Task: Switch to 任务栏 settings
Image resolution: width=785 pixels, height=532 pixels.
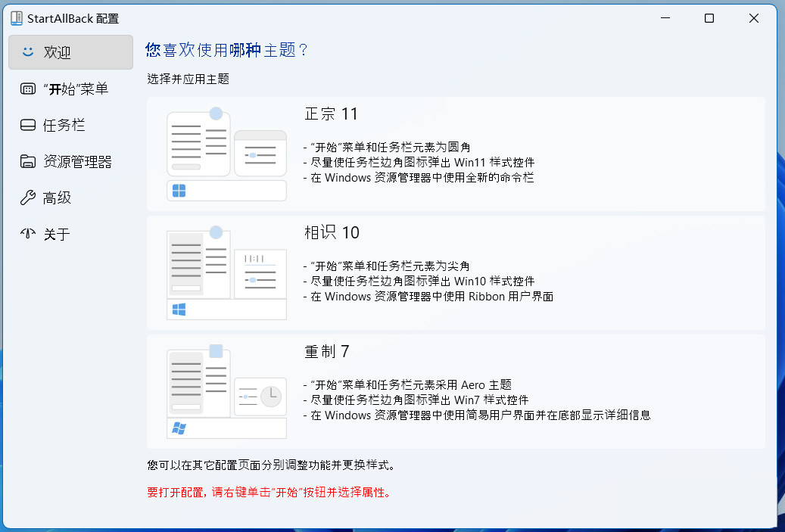Action: coord(70,125)
